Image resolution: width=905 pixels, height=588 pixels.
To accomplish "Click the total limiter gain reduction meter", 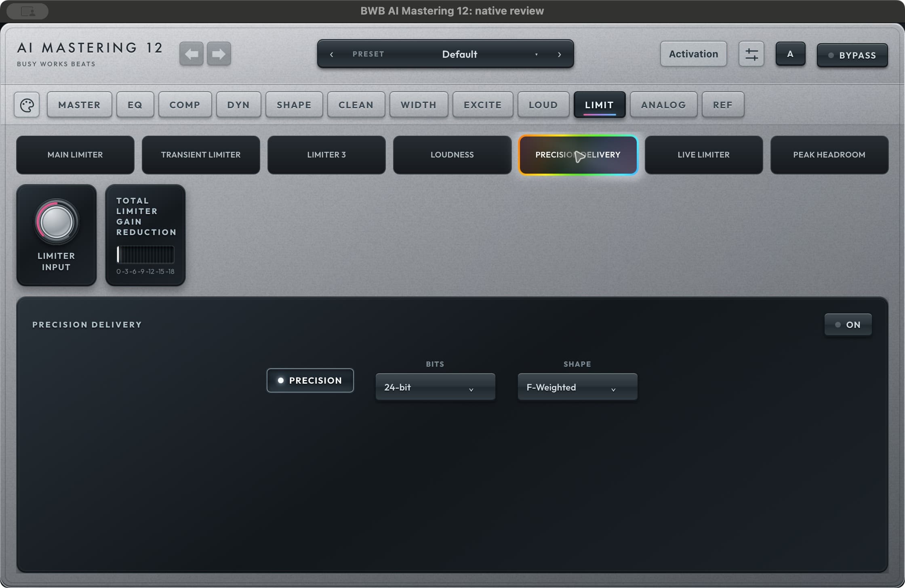I will tap(145, 254).
